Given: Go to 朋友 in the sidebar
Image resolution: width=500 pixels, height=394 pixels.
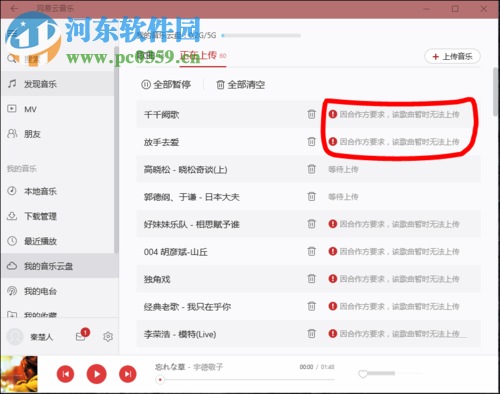Looking at the screenshot, I should click(59, 134).
